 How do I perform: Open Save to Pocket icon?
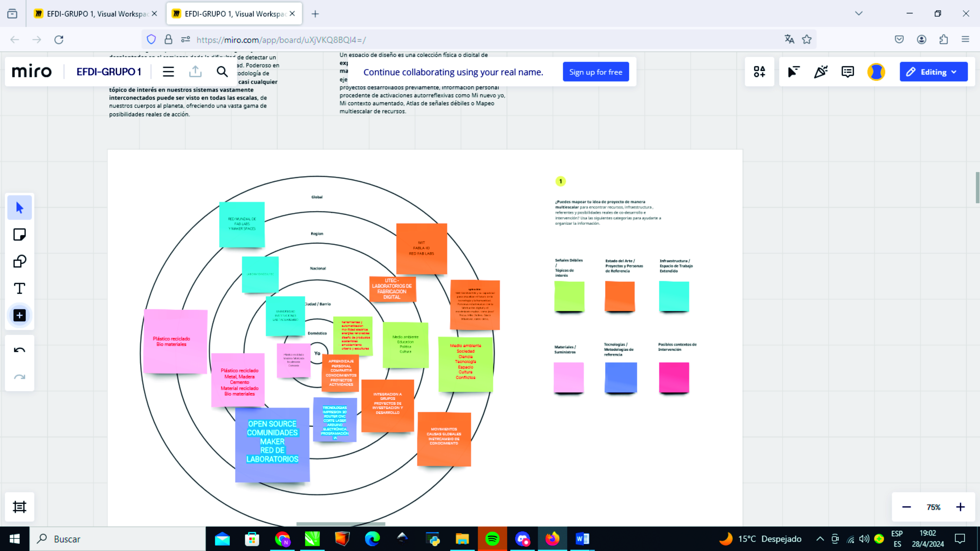coord(899,39)
